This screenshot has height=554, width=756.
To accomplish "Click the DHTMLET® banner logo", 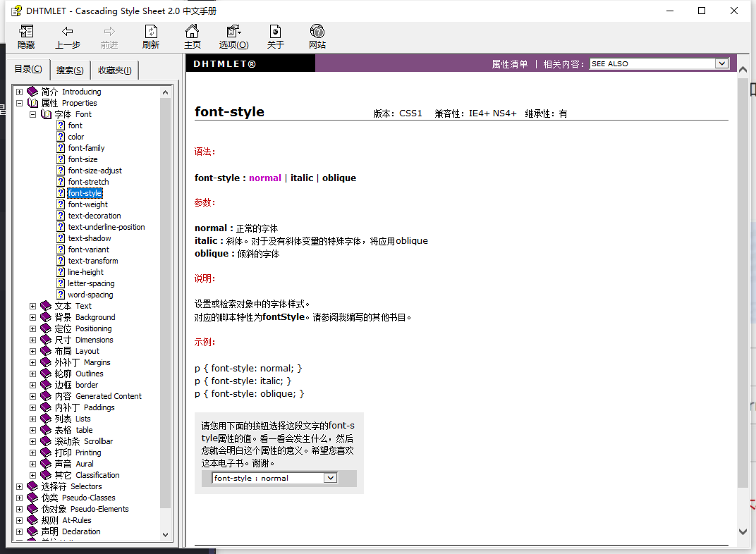I will [x=225, y=63].
